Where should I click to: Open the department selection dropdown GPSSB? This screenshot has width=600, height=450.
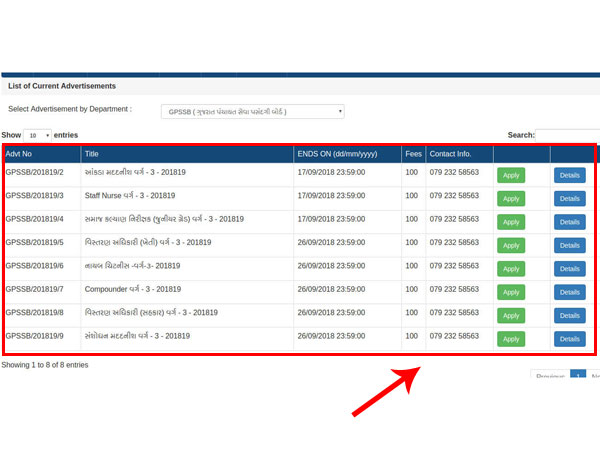pyautogui.click(x=253, y=111)
